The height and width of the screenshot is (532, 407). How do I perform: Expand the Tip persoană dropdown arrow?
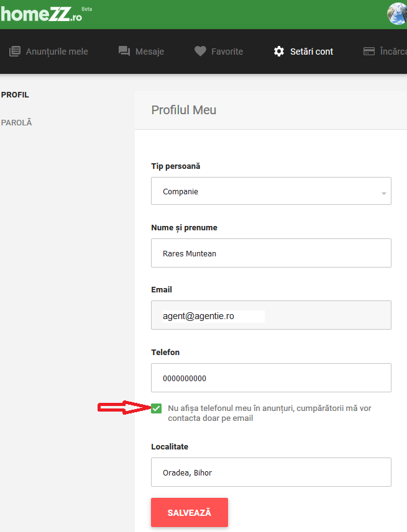click(x=383, y=194)
